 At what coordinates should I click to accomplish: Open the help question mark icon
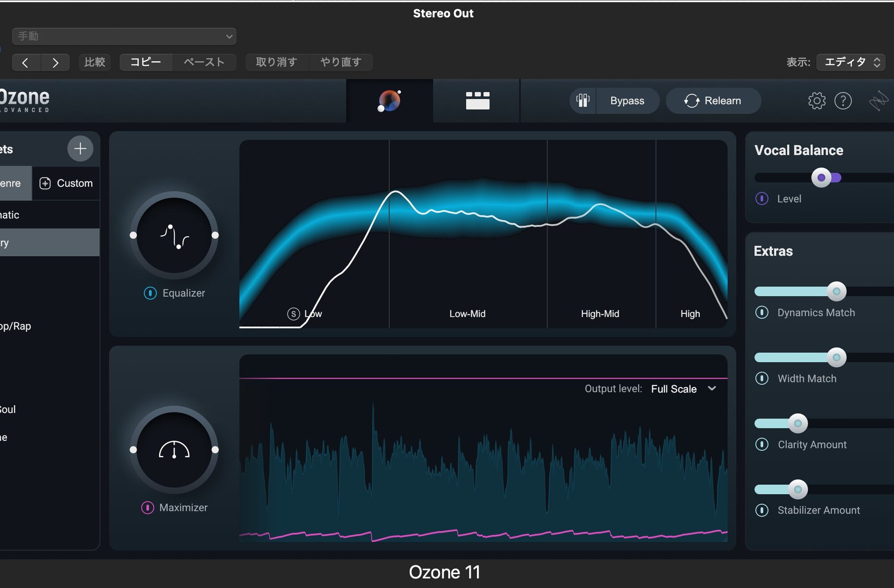[843, 101]
